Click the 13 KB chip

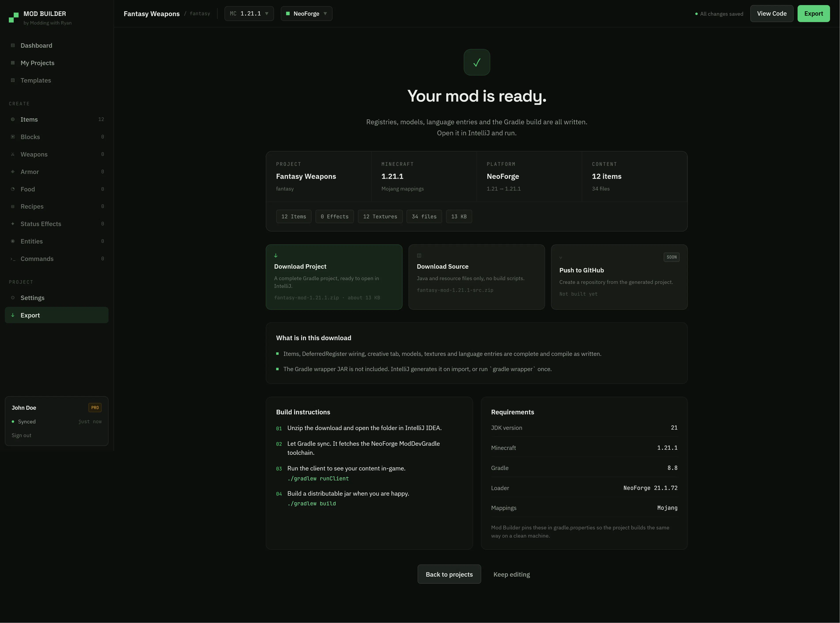[459, 217]
